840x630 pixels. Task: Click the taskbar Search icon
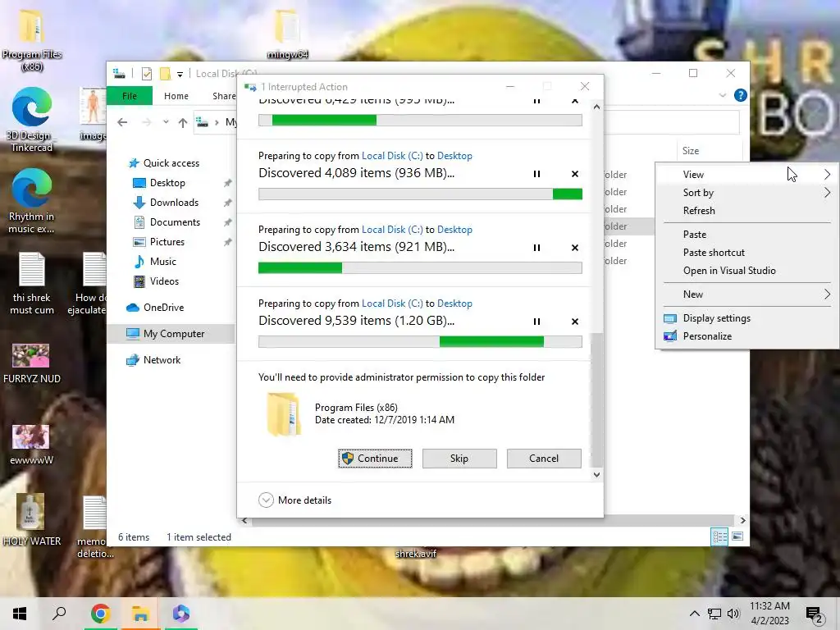click(x=59, y=614)
